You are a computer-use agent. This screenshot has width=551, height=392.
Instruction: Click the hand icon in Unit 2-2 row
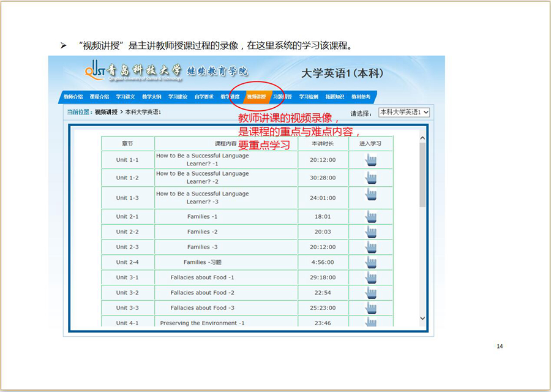370,232
